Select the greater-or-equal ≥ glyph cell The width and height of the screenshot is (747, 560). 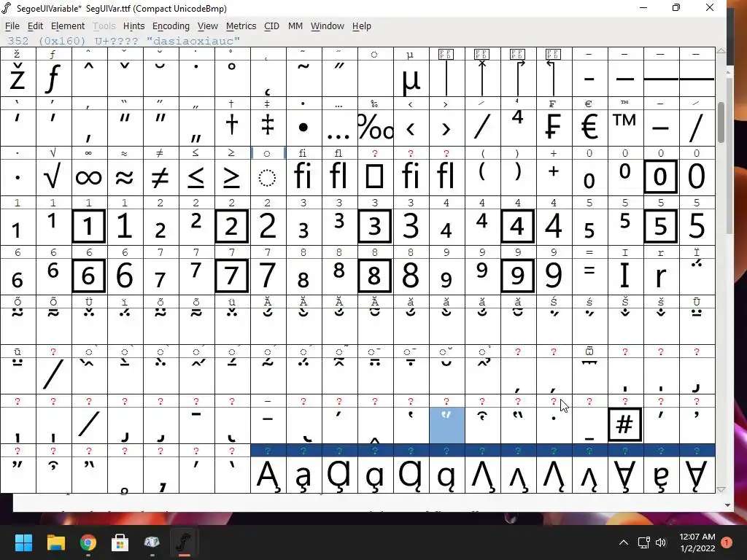coord(233,177)
